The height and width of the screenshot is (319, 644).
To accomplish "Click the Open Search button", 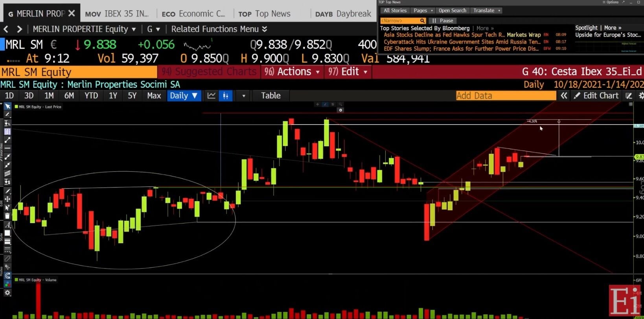I will coord(453,11).
